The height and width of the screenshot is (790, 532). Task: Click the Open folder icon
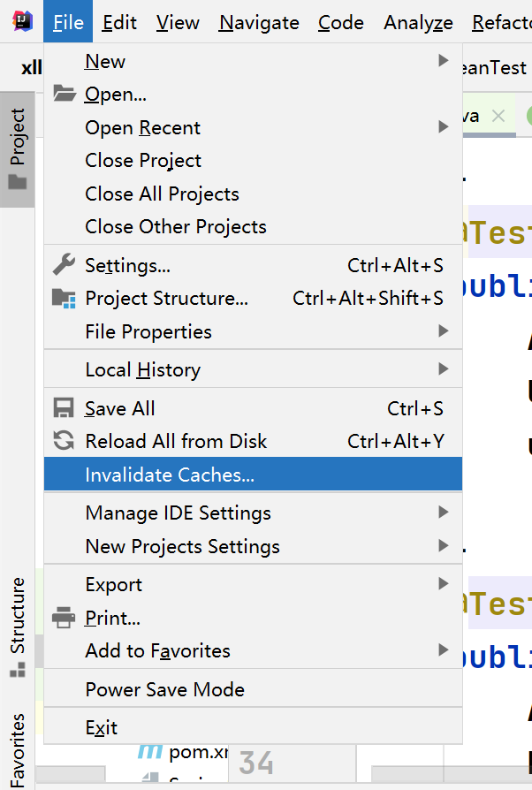coord(64,95)
